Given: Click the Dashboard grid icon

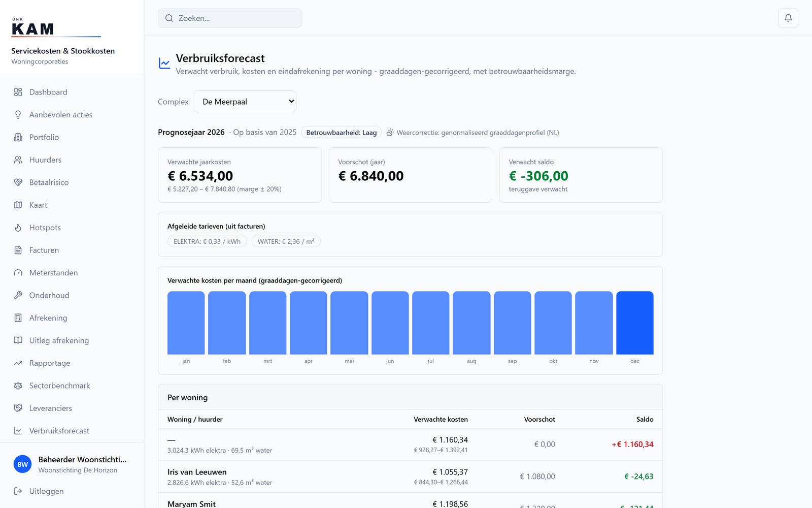Looking at the screenshot, I should click(x=18, y=92).
